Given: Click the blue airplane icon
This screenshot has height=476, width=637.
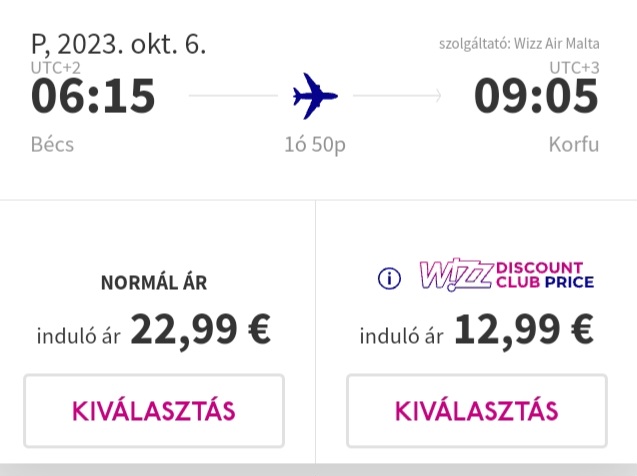Looking at the screenshot, I should tap(315, 96).
